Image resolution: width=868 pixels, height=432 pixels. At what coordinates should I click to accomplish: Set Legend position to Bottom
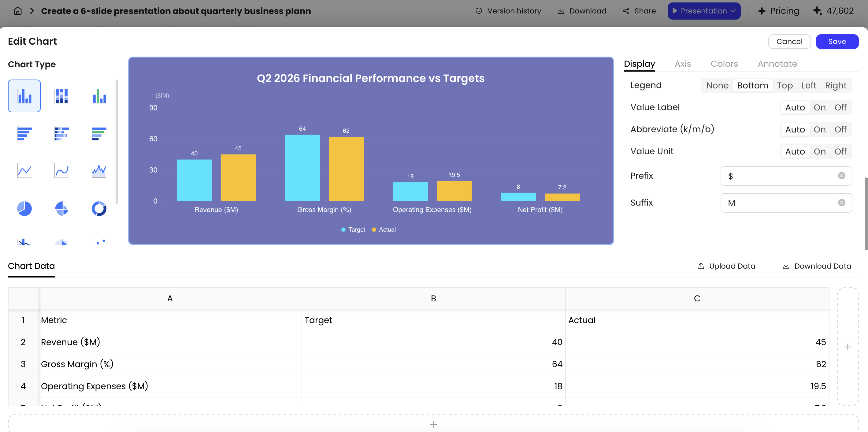click(752, 86)
